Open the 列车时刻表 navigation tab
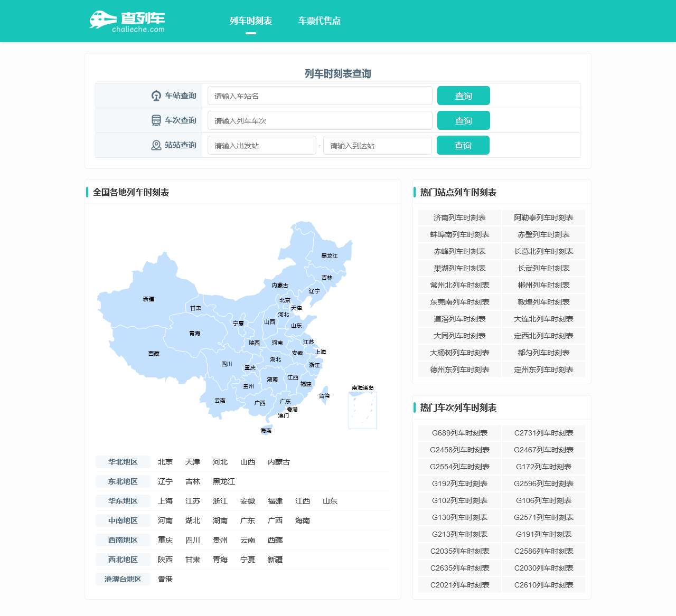 tap(251, 21)
